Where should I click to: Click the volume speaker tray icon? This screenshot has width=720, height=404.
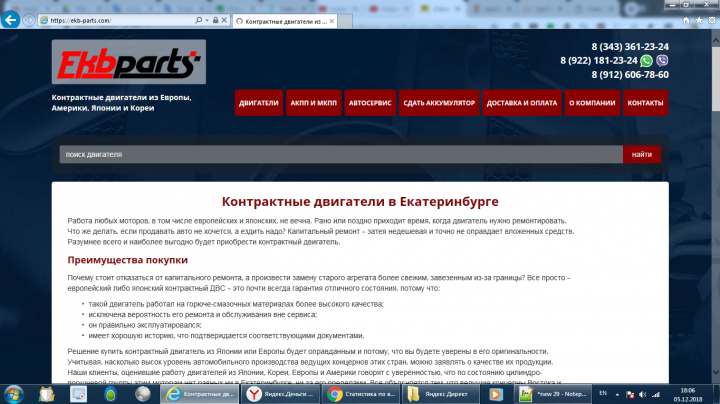point(642,394)
